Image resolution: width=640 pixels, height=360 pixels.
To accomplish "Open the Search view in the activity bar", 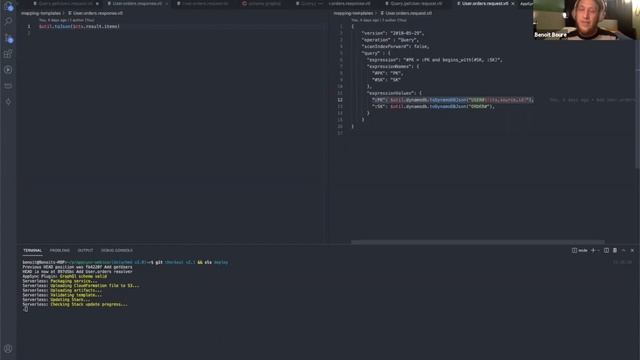I will 8,21.
